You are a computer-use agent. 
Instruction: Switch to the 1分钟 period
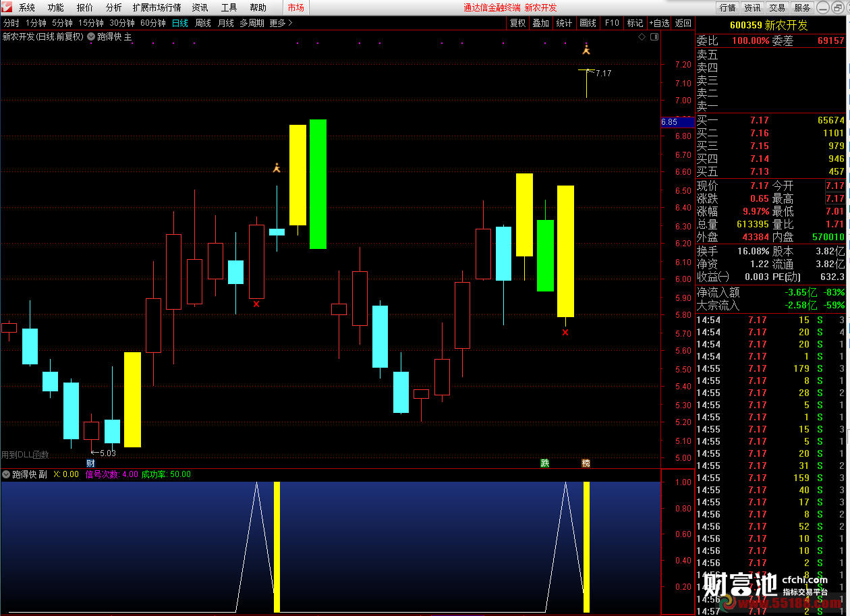36,23
